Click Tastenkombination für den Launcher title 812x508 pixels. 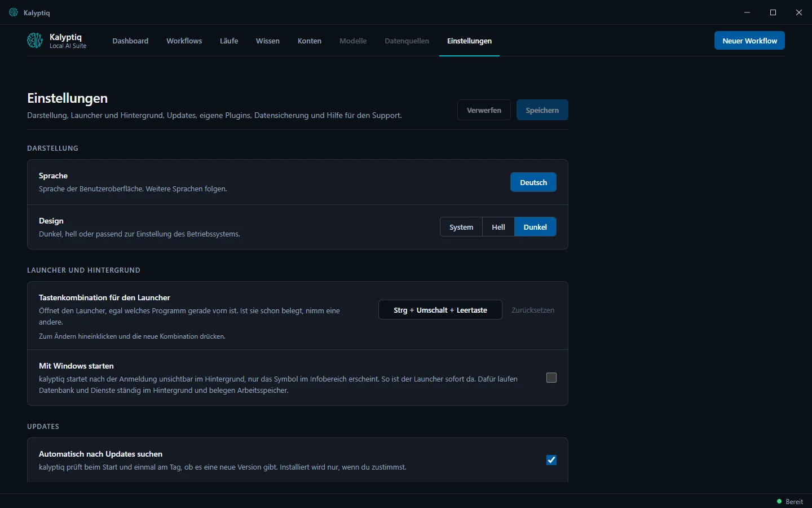tap(104, 297)
